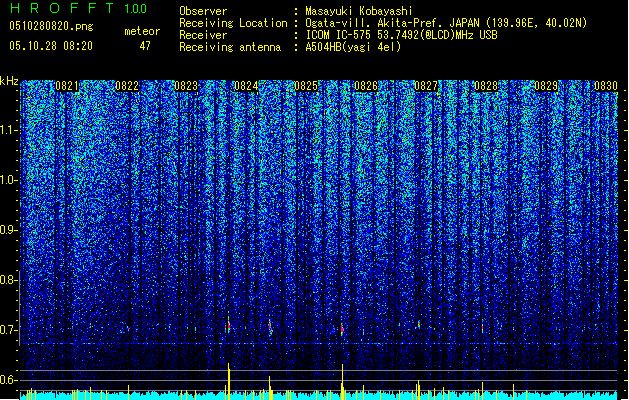Click the 0829 time marker
Screen dimensions: 629x400
coord(546,86)
